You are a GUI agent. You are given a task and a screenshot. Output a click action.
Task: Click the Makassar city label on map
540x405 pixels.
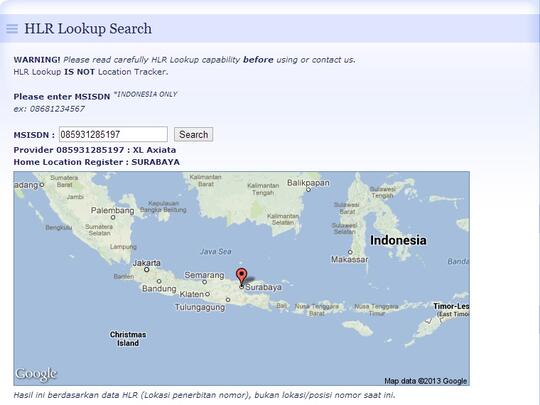[x=349, y=259]
